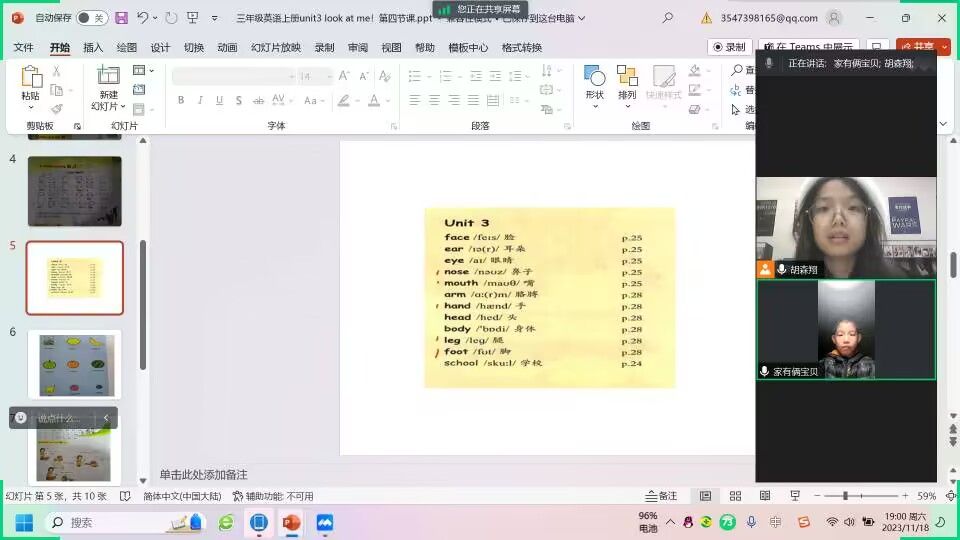Viewport: 960px width, 540px height.
Task: Start slideshow from status bar icon
Action: tap(795, 496)
